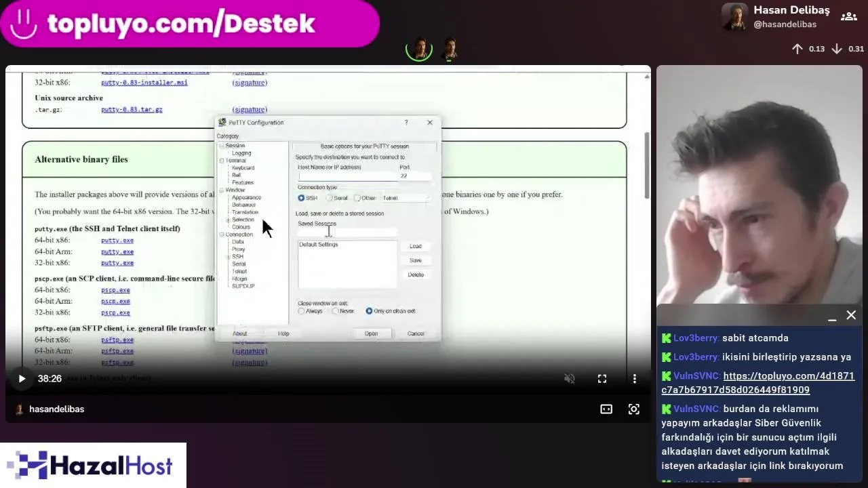Click the Load button in PuTTY
Image resolution: width=868 pixels, height=488 pixels.
pos(416,247)
